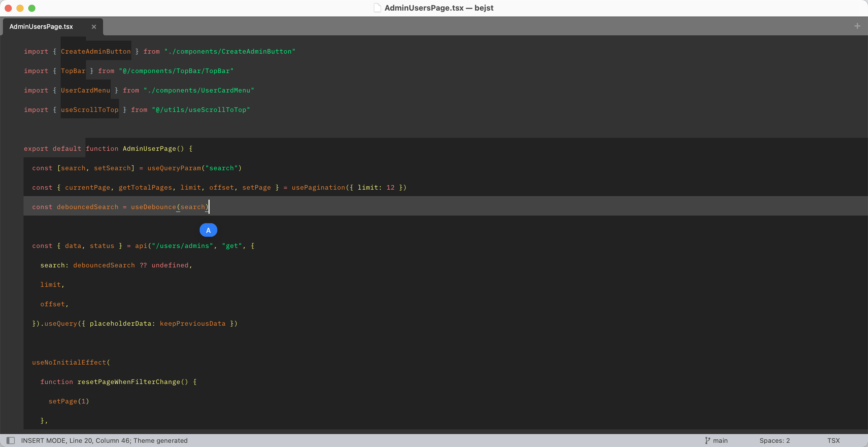This screenshot has height=447, width=868.
Task: Click the UserCardMenu import identifier
Action: pos(86,90)
